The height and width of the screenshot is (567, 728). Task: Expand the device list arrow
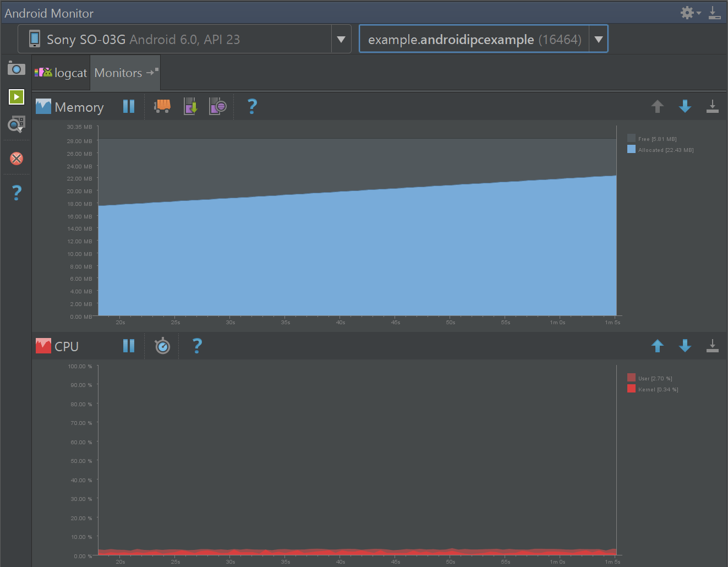[341, 39]
